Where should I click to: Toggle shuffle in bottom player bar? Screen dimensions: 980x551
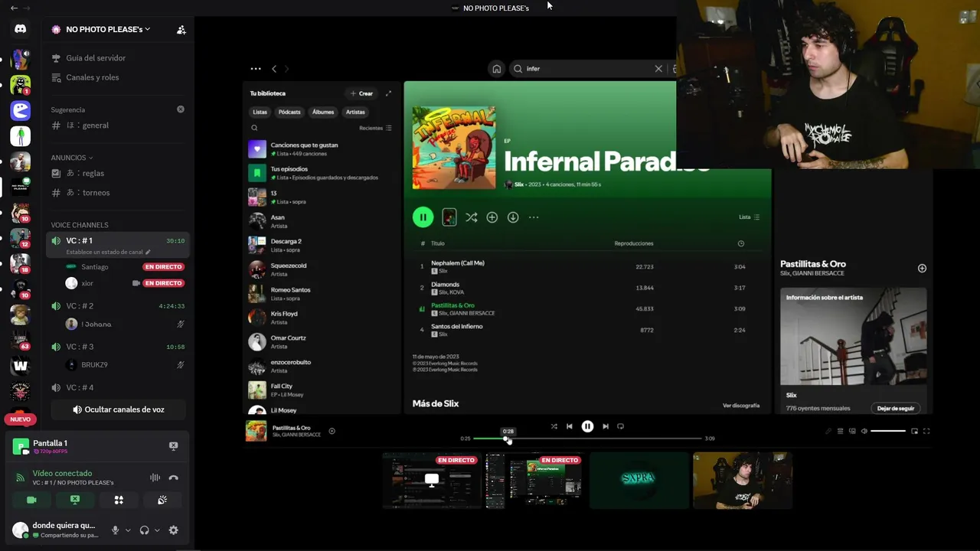point(554,426)
